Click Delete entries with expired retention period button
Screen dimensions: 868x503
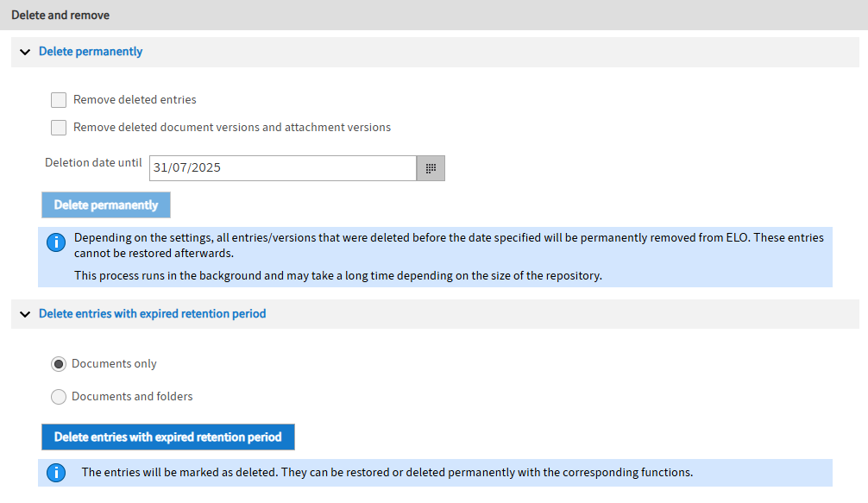pos(167,437)
